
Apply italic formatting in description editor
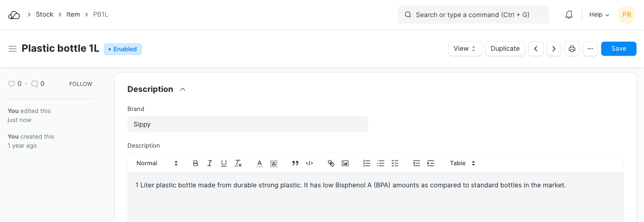click(x=210, y=163)
